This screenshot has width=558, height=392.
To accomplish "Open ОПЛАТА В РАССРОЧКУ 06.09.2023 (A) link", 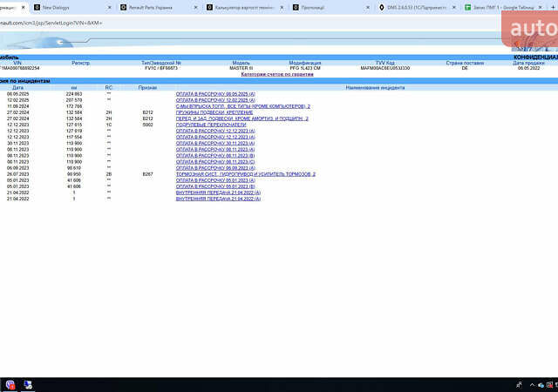I will (x=214, y=167).
